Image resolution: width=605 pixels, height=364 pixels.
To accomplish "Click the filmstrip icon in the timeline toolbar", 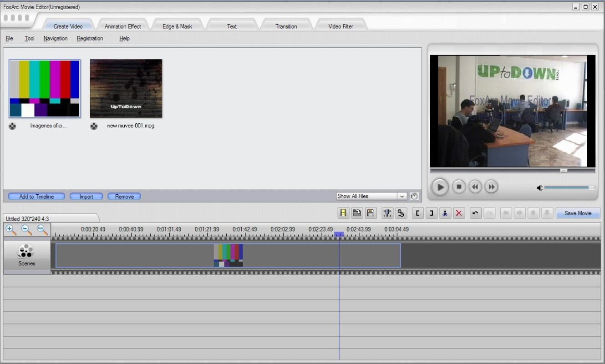I will [x=343, y=213].
